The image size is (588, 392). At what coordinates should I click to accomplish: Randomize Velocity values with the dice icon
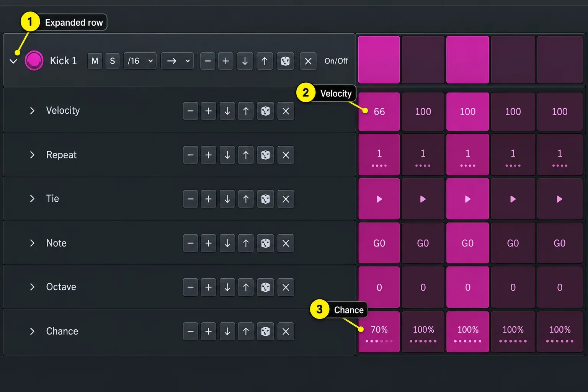tap(266, 111)
